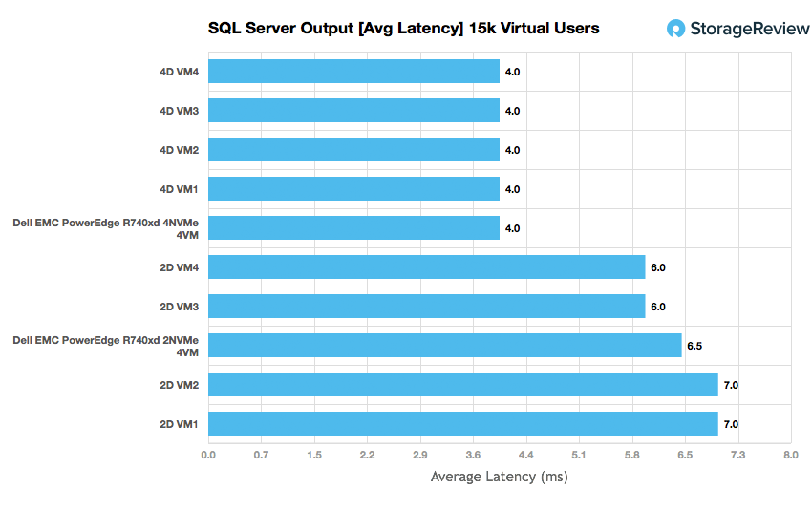Select the 2D VM3 bar

427,307
